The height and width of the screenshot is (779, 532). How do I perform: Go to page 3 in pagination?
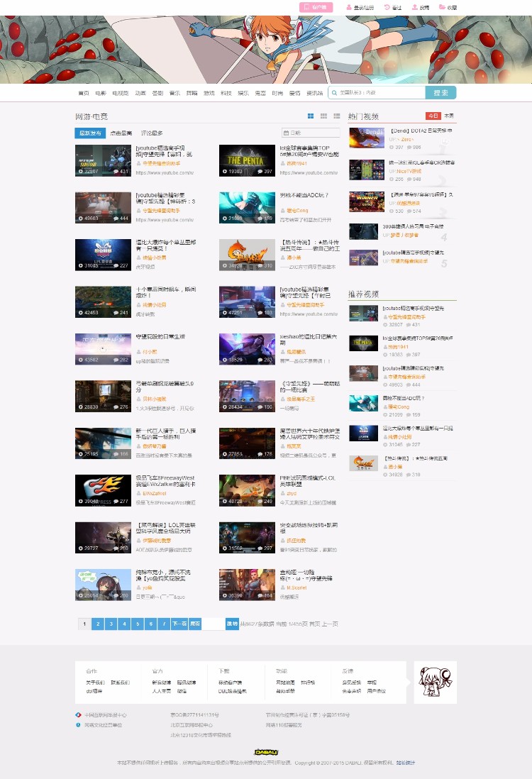111,624
